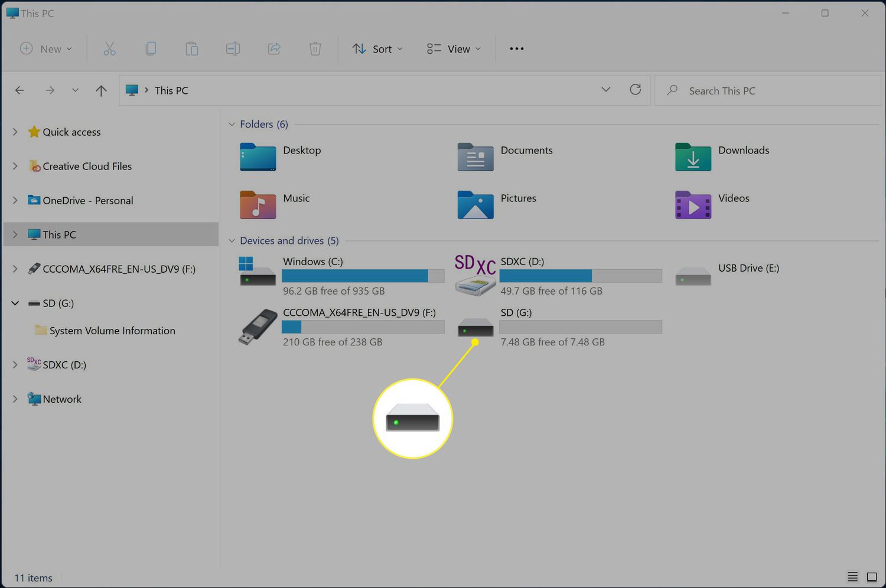This screenshot has height=588, width=886.
Task: Open the Pictures folder icon
Action: coord(475,205)
